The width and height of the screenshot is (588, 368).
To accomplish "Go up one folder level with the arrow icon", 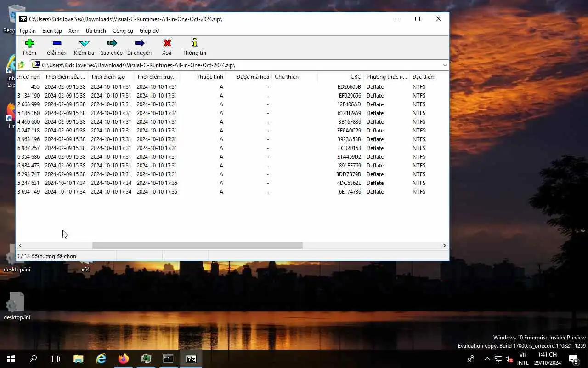I will coord(22,65).
